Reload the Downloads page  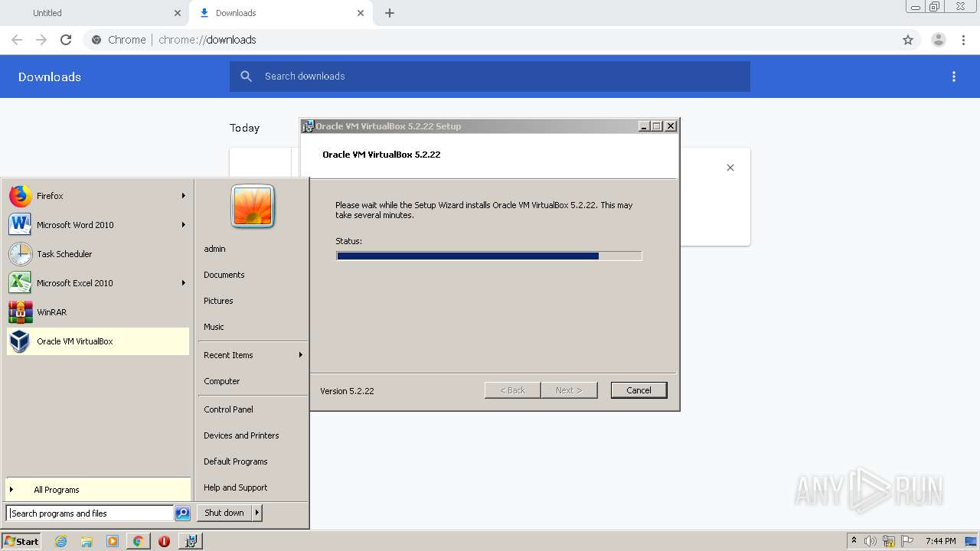point(66,40)
